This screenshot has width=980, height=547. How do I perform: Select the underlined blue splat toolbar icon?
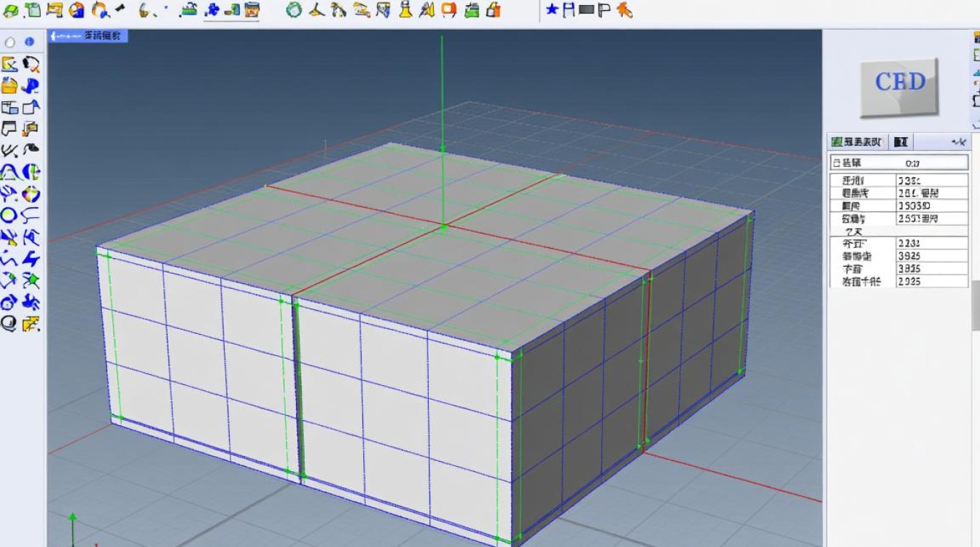coord(213,9)
